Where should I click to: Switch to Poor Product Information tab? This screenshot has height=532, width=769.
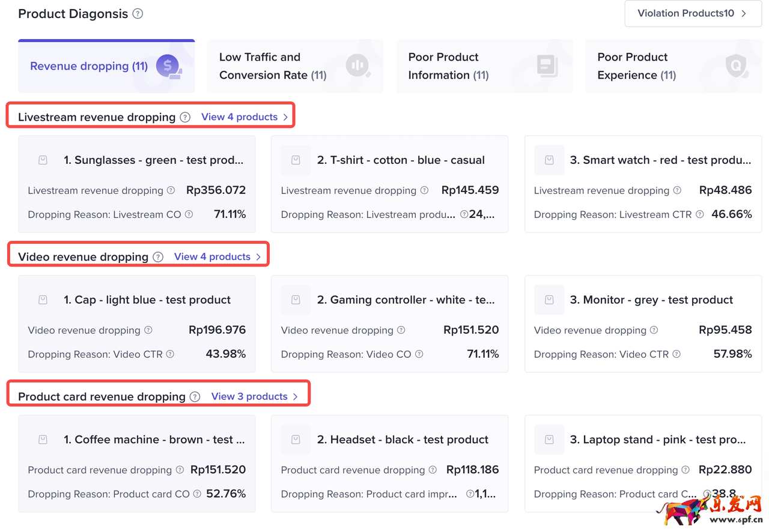[484, 66]
